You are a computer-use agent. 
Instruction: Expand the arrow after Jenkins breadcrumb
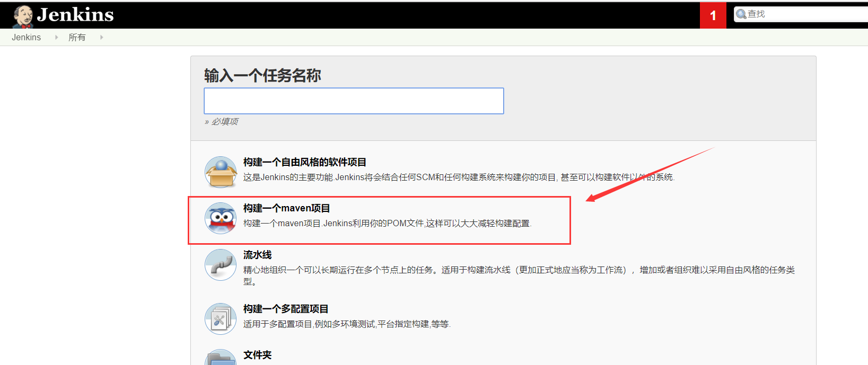56,37
